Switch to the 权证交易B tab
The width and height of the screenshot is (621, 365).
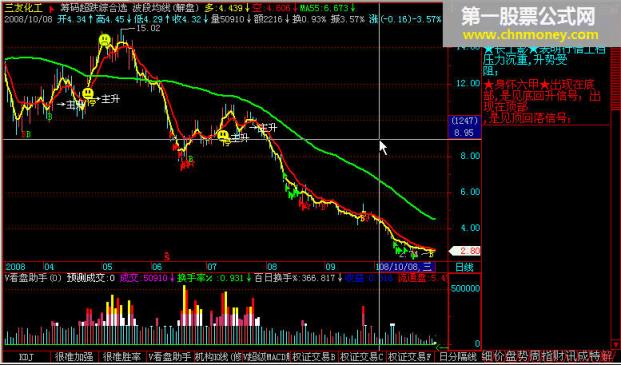tap(314, 357)
